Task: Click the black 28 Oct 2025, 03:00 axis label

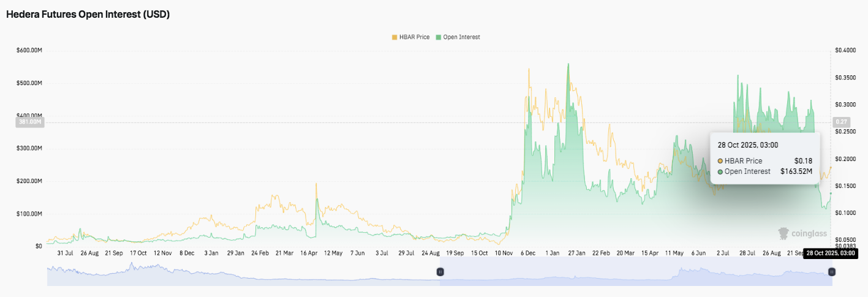Action: click(x=831, y=253)
